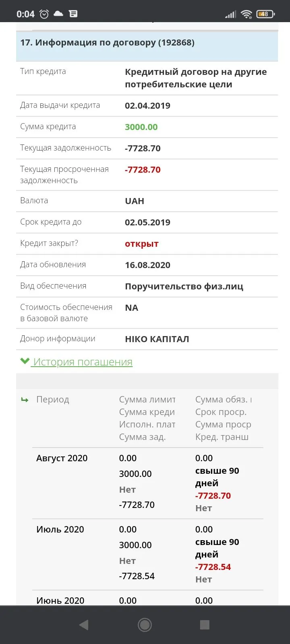Select the Июнь 2020 period row
This screenshot has height=644, width=290.
tap(60, 600)
